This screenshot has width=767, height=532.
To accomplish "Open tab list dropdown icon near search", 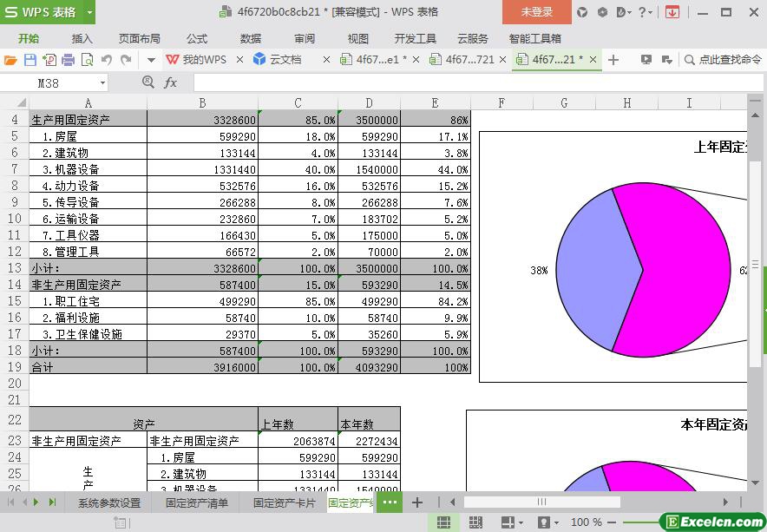I will coord(666,60).
